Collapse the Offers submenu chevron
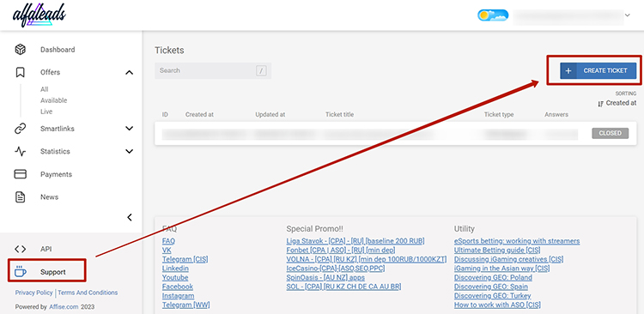Image resolution: width=644 pixels, height=314 pixels. 129,73
